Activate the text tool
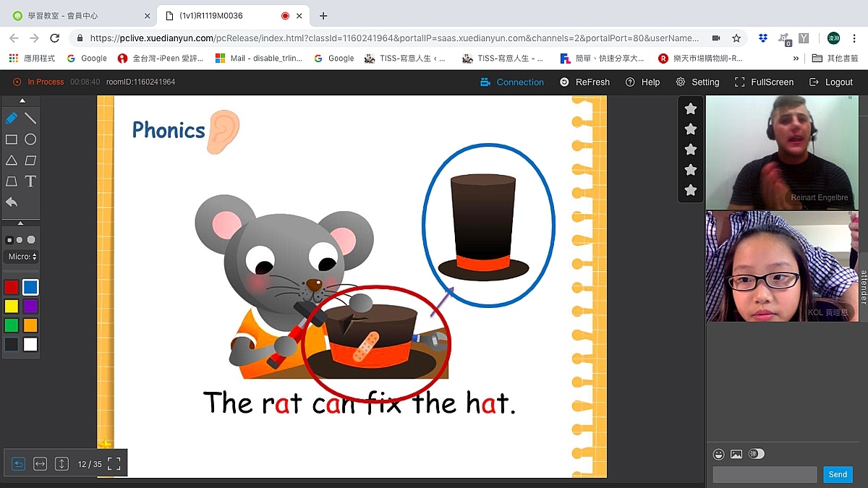The image size is (868, 488). point(30,181)
